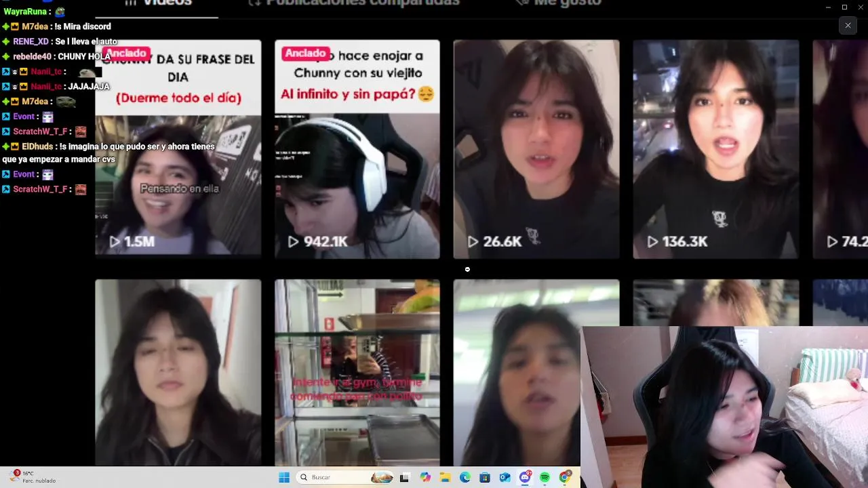Open Outlook from the taskbar
The width and height of the screenshot is (868, 488).
505,477
